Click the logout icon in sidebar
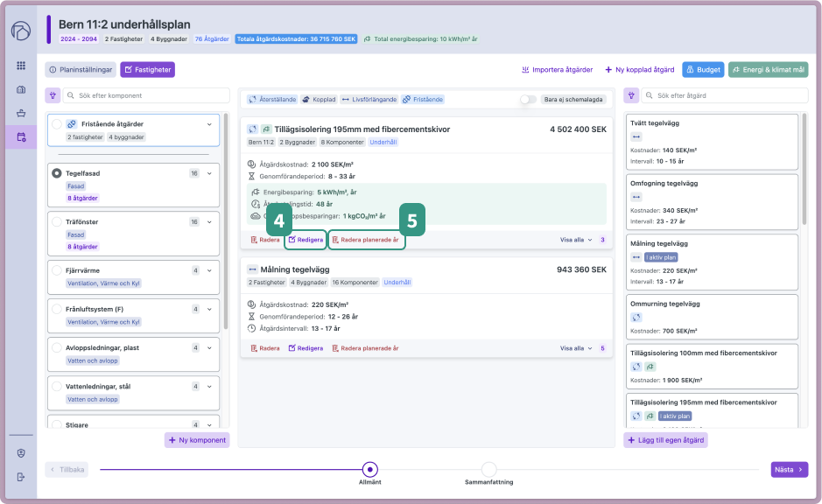This screenshot has width=822, height=504. 21,477
